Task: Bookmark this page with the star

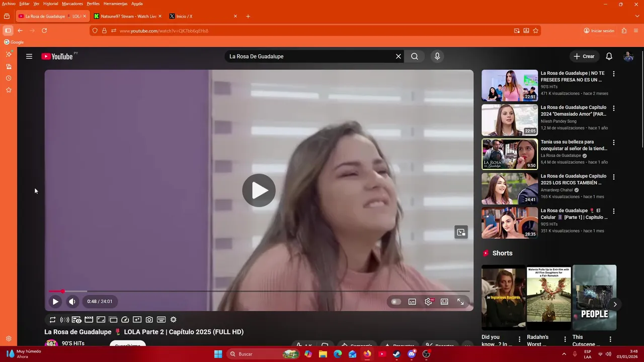Action: [x=536, y=31]
